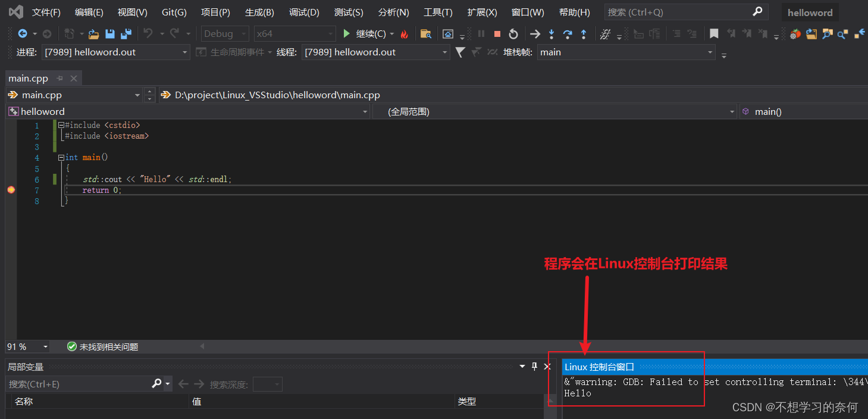Click the Undo arrow icon

point(148,34)
